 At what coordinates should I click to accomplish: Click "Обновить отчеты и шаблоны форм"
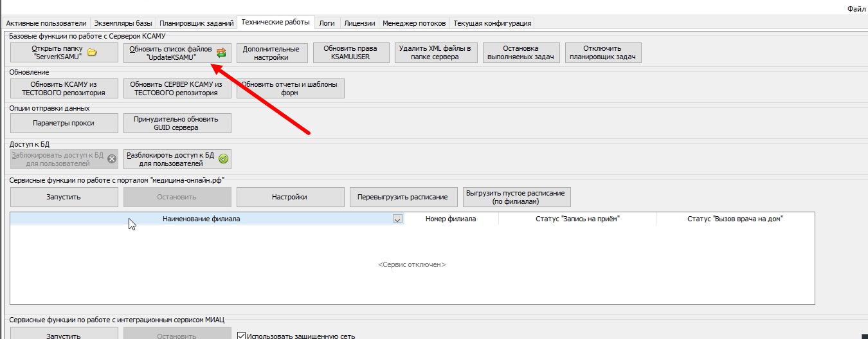point(290,88)
